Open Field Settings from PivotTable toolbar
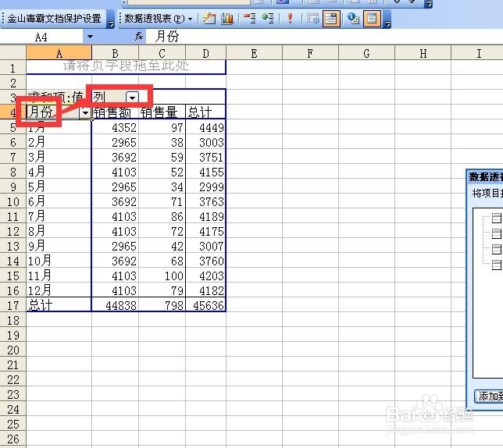This screenshot has height=448, width=503. [x=354, y=19]
